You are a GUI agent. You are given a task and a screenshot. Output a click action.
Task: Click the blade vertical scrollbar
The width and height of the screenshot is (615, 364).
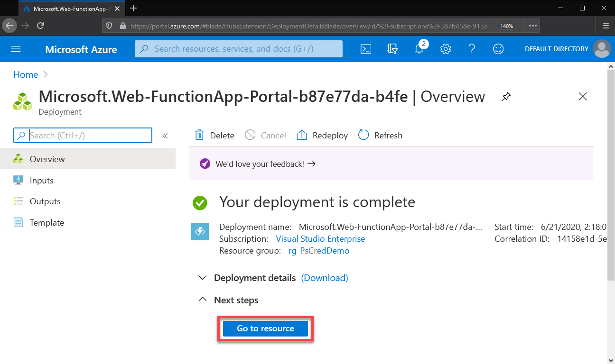click(611, 175)
